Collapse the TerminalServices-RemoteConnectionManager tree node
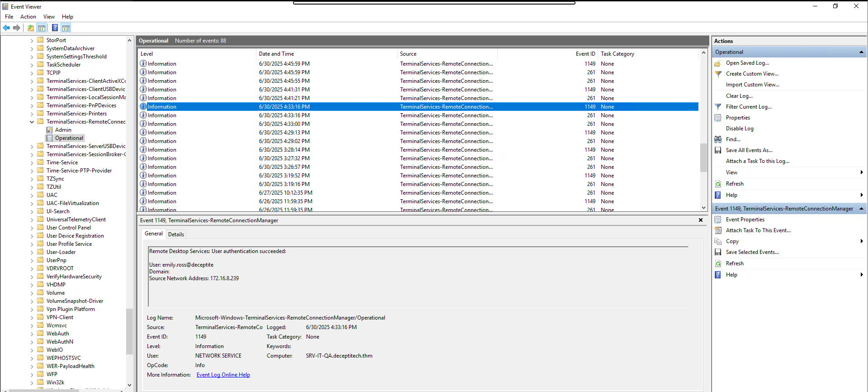The width and height of the screenshot is (868, 392). pyautogui.click(x=32, y=122)
